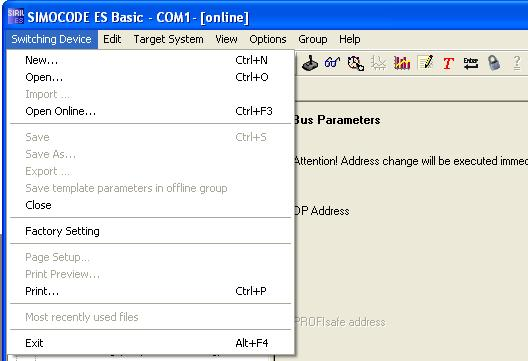The width and height of the screenshot is (528, 361).
Task: Select Close in the Switching Device menu
Action: click(x=151, y=205)
